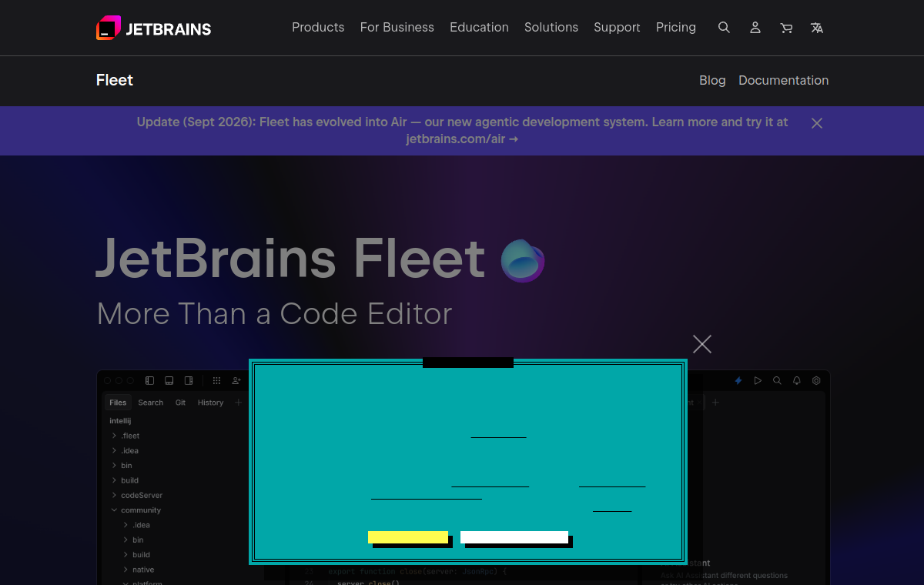Click the grid dots icon in Fleet preview
The height and width of the screenshot is (585, 924).
[x=216, y=380]
